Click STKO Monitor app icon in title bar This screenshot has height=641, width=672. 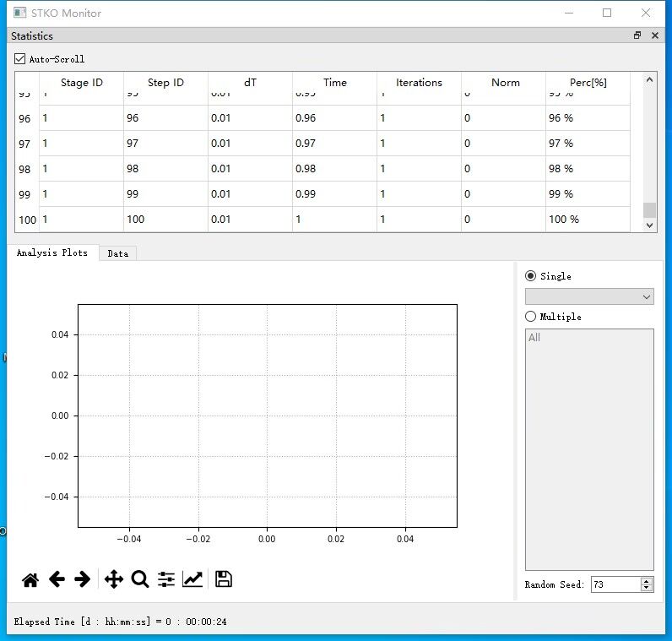pos(19,13)
